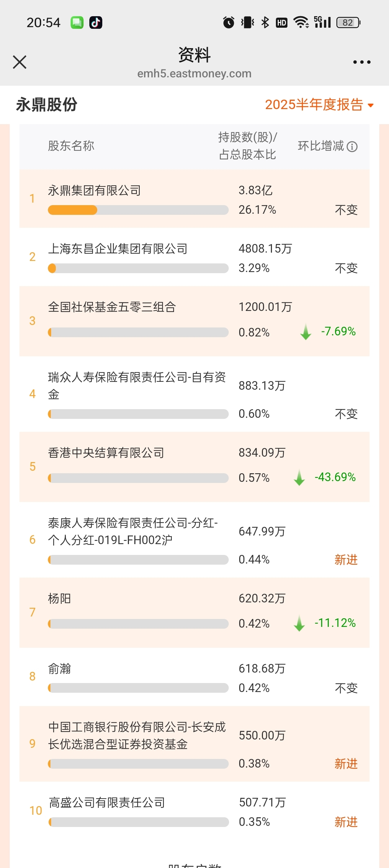
Task: Tap the green down arrow beside -43.69%
Action: [x=299, y=477]
